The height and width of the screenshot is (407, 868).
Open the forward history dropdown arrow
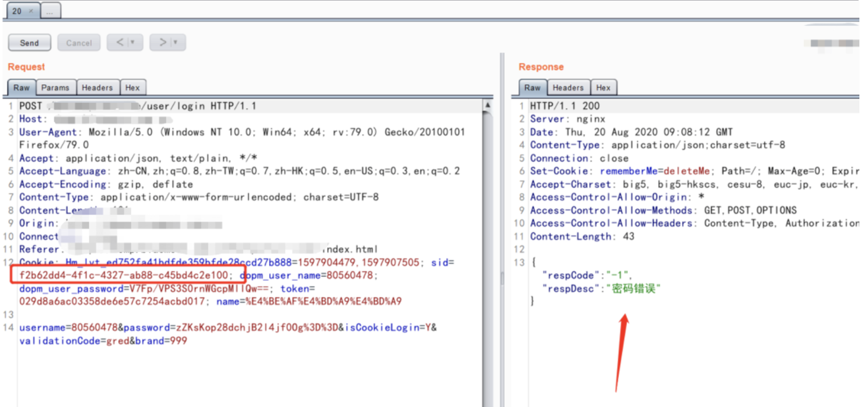pos(175,43)
